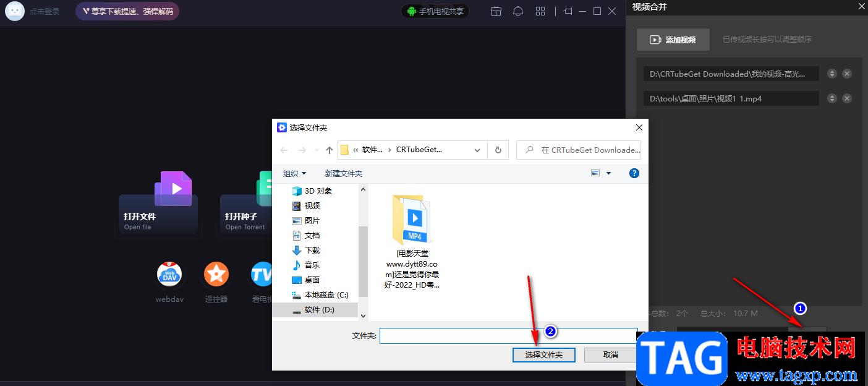Open recent locations dropdown arrow
Screen dimensions: 868x386
317,150
